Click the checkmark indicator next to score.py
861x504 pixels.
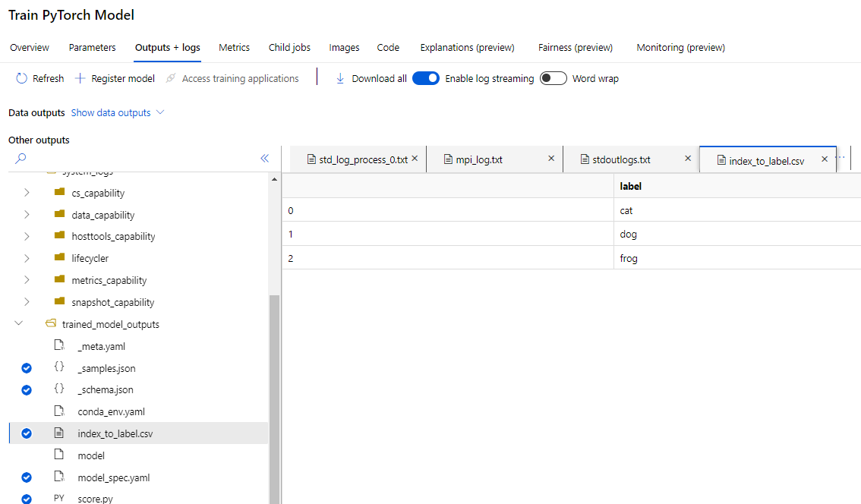click(26, 499)
